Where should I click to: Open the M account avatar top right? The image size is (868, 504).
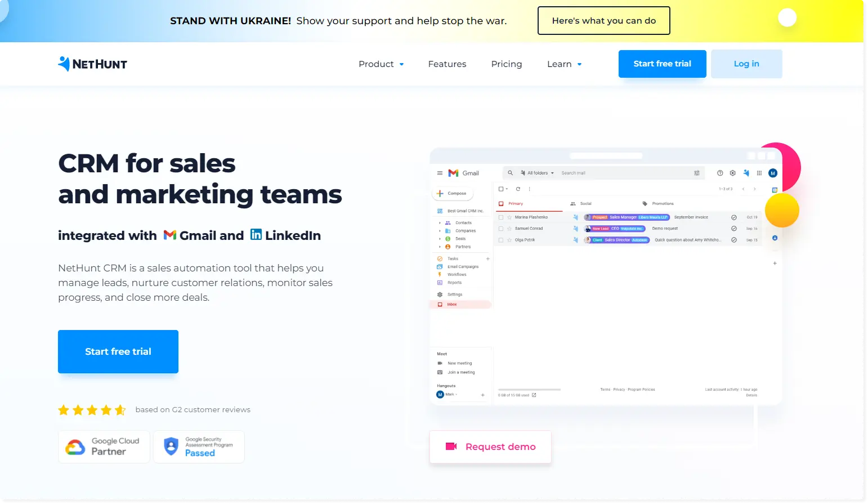(773, 173)
